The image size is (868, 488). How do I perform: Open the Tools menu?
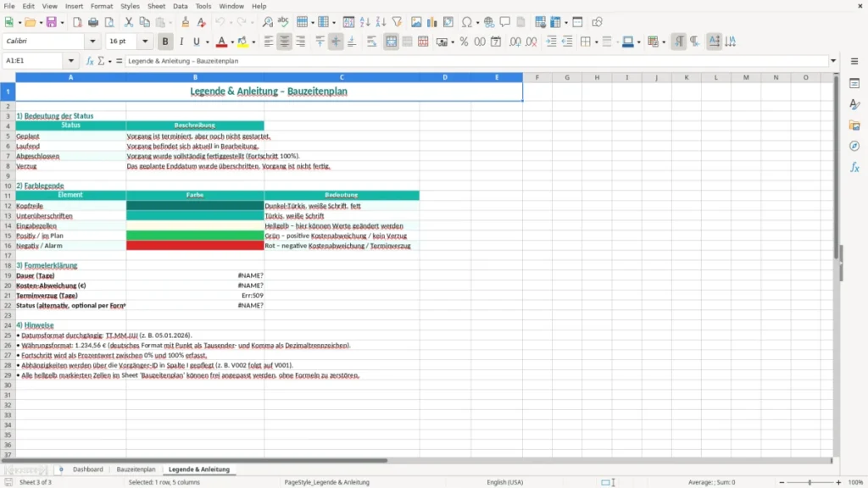[x=203, y=6]
